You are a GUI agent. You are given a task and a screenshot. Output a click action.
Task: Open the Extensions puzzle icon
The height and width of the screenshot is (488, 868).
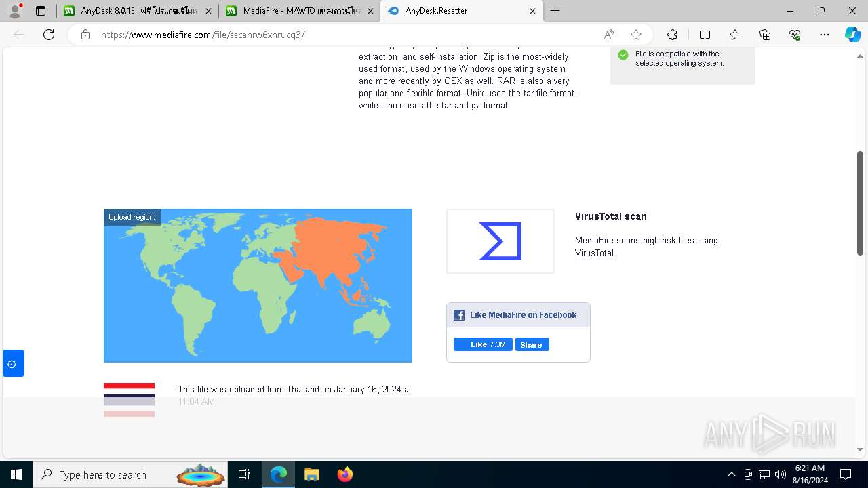coord(672,35)
